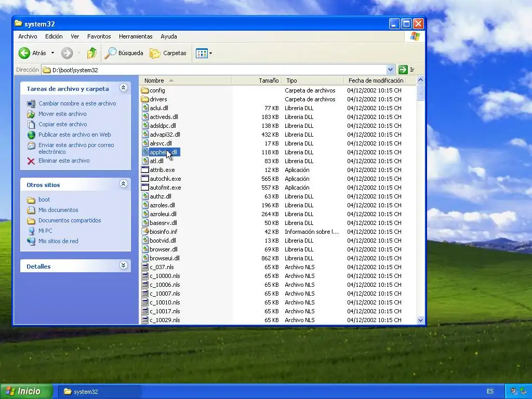Click the green Ir go button
Viewport: 532px width, 399px height.
(x=403, y=70)
